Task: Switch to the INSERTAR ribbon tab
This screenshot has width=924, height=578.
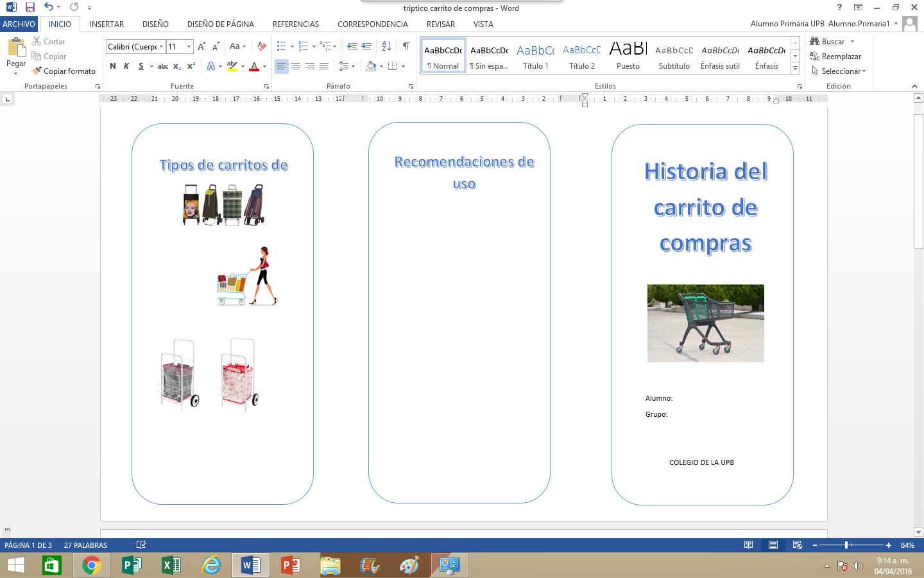Action: [x=107, y=24]
